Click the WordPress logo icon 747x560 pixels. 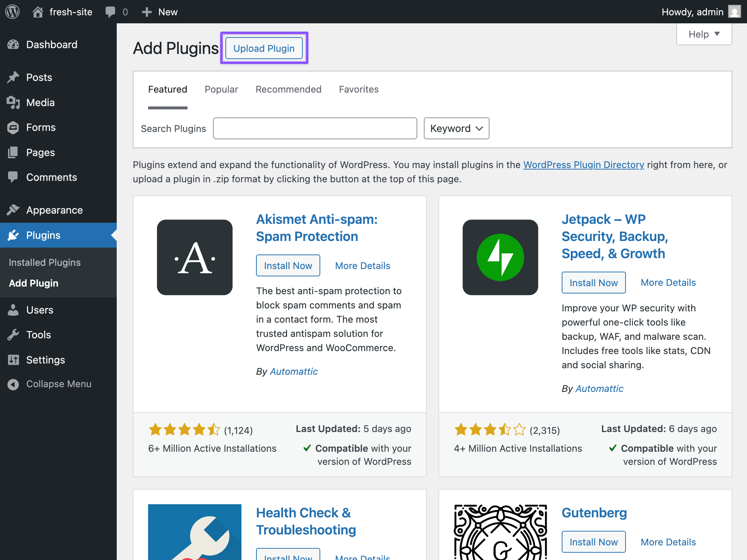[13, 12]
